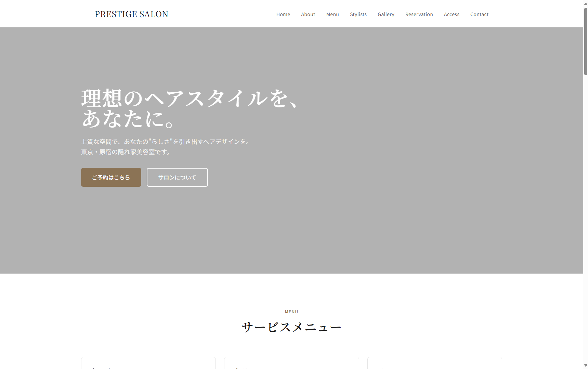
Task: Click the vertical scrollbar thumb
Action: point(586,41)
